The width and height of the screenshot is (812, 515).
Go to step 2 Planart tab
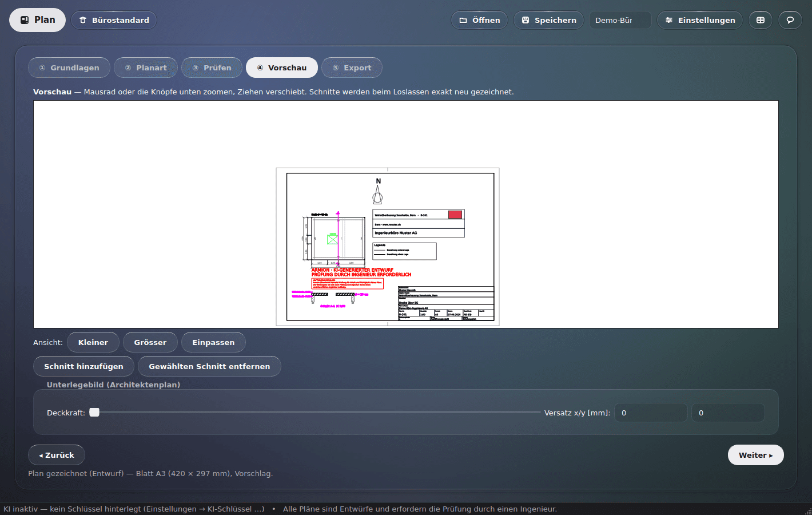click(146, 68)
